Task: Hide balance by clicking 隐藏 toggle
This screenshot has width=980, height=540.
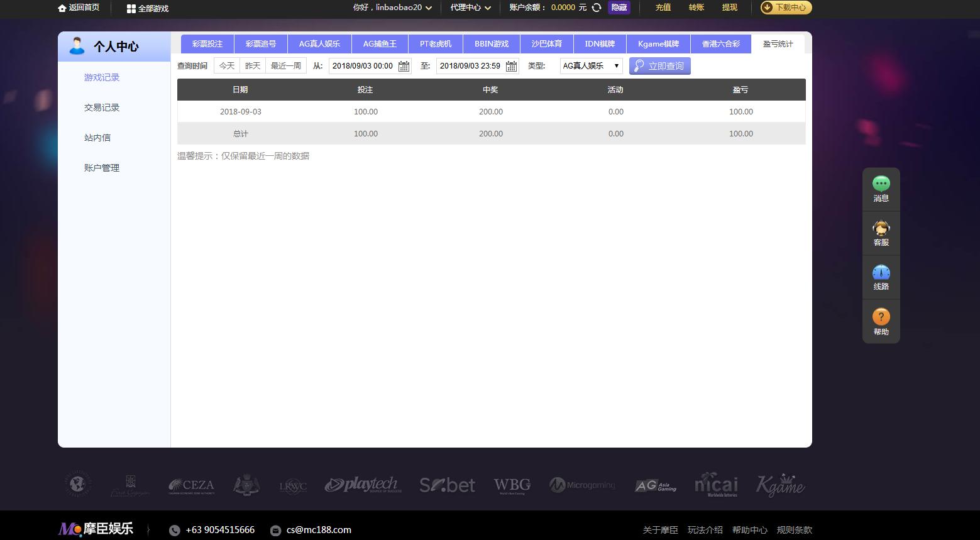Action: point(619,8)
